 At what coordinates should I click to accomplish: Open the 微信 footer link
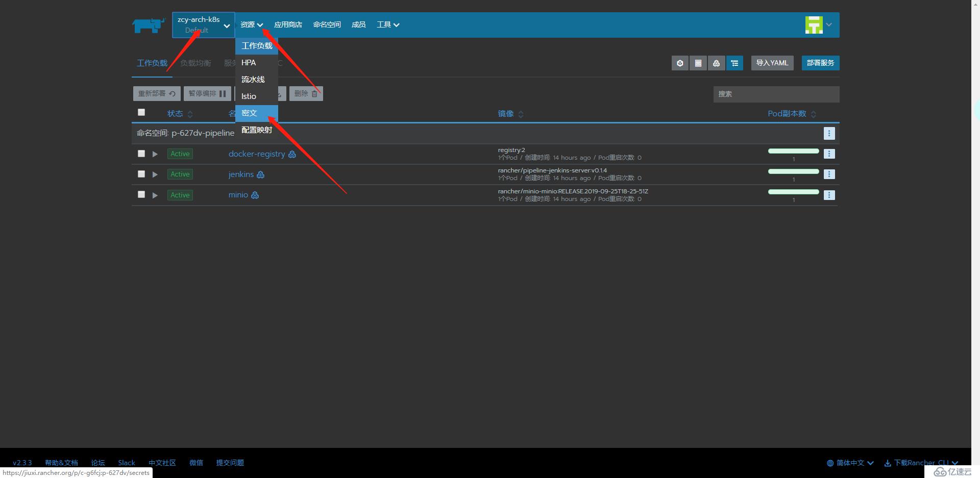coord(196,463)
